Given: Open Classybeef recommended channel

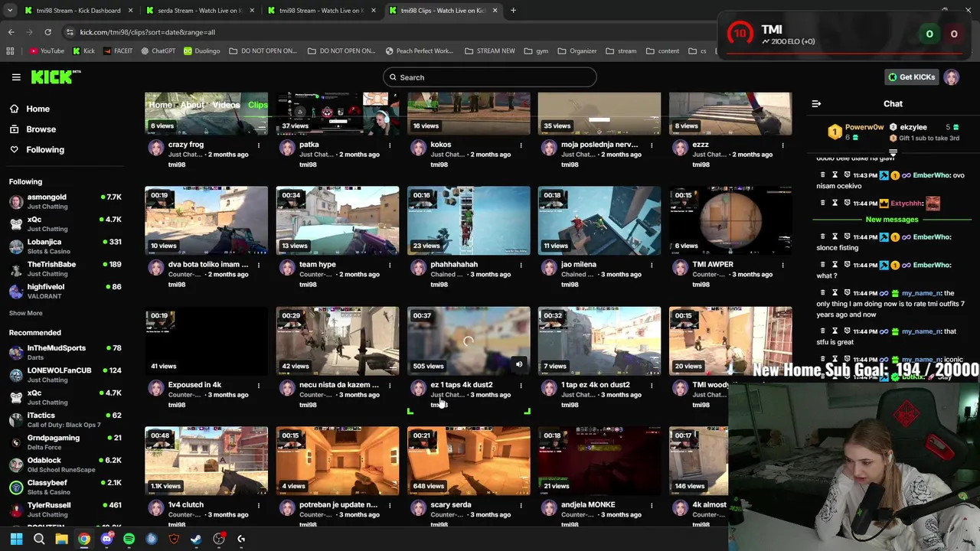Looking at the screenshot, I should click(x=65, y=487).
